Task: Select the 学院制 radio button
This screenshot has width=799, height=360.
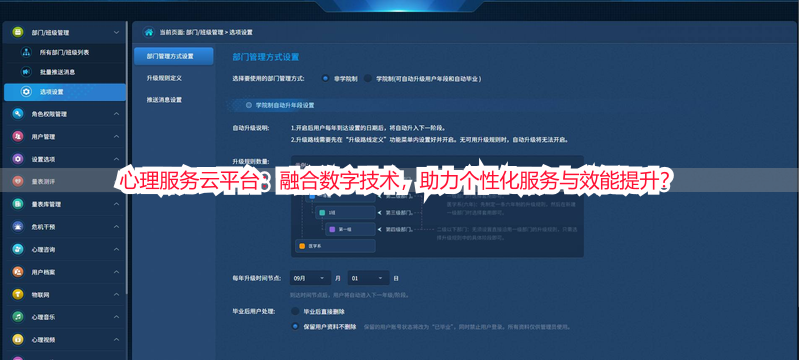Action: click(367, 79)
